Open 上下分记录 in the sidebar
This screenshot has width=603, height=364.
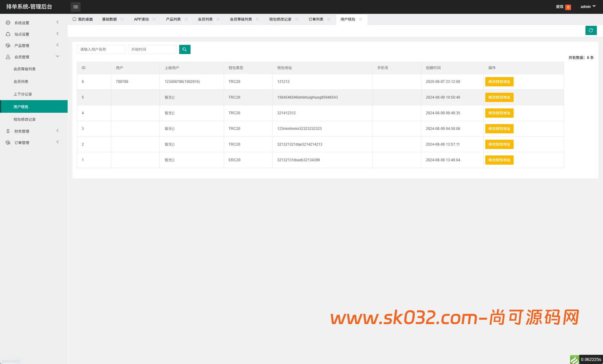tap(23, 94)
